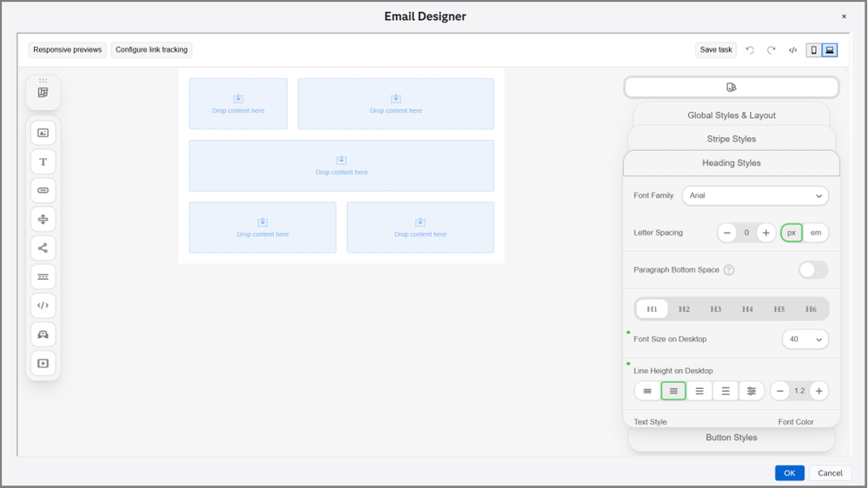Collapse the Heading Styles section
This screenshot has height=488, width=868.
[732, 162]
